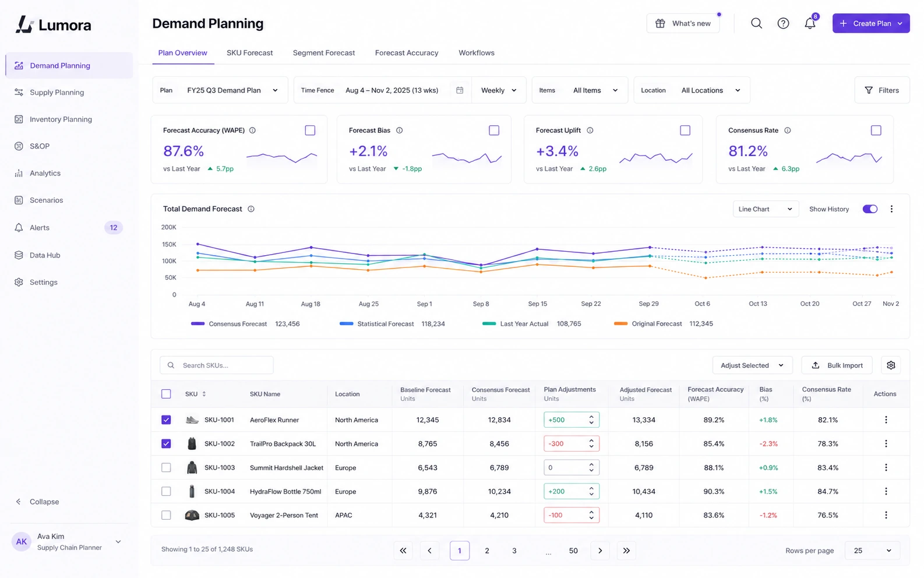Click info icon next to Forecast Accuracy (WAPE)
The height and width of the screenshot is (578, 924).
pyautogui.click(x=252, y=131)
